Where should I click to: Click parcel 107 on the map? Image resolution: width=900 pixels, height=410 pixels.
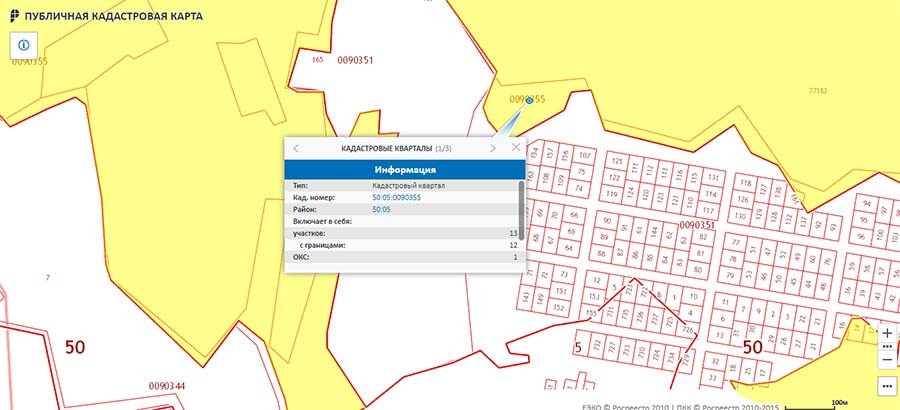pyautogui.click(x=585, y=157)
